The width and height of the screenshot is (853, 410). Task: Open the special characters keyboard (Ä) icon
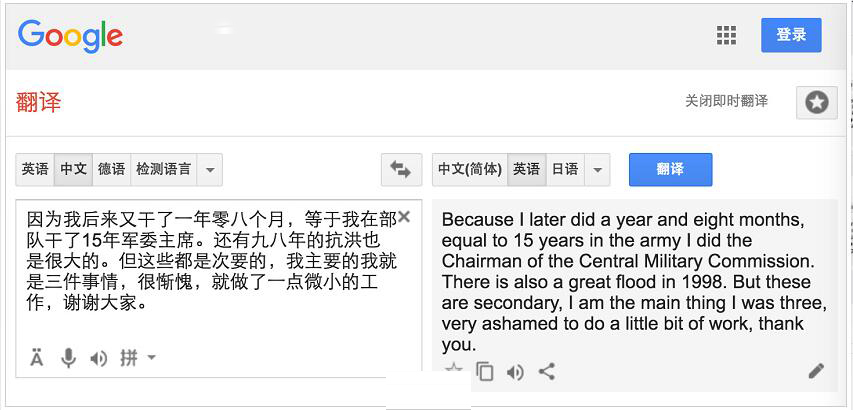coord(36,358)
